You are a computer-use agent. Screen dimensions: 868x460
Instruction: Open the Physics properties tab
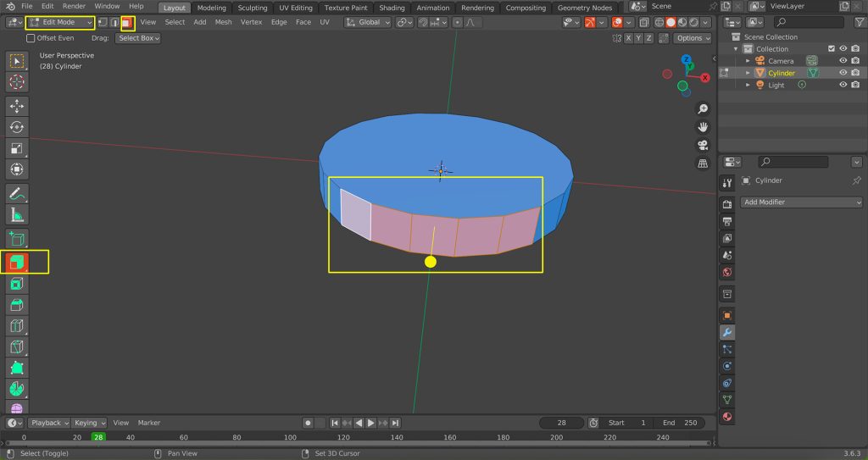coord(727,366)
